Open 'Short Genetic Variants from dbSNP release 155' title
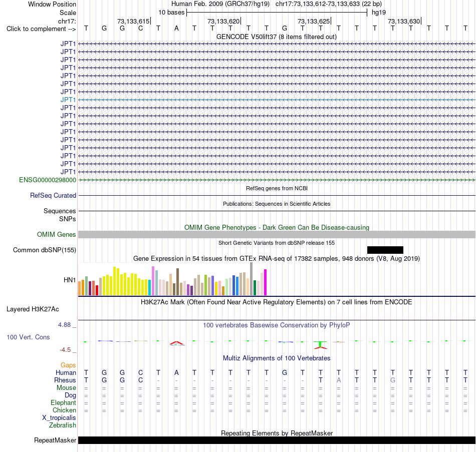 [x=276, y=243]
